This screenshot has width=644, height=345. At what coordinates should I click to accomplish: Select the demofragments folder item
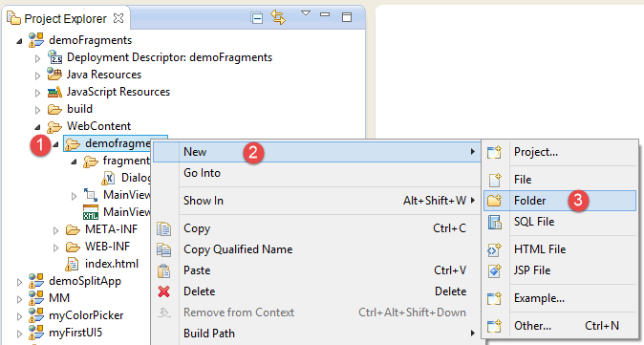(x=116, y=143)
